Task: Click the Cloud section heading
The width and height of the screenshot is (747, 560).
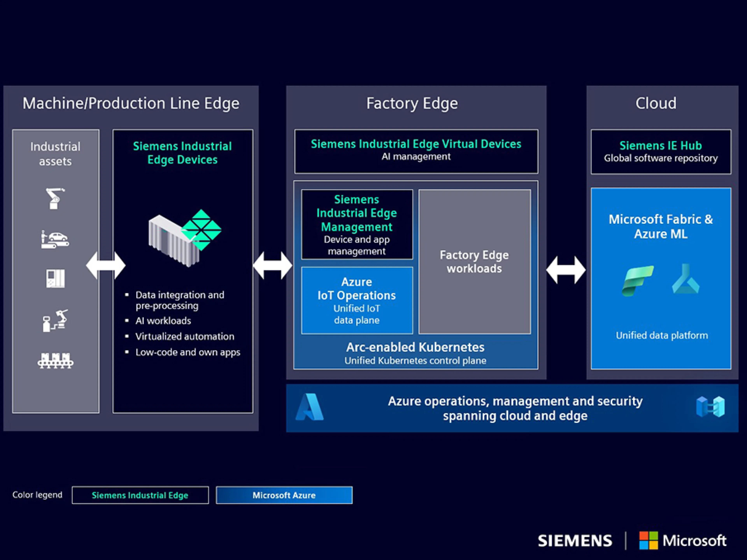Action: (x=656, y=103)
